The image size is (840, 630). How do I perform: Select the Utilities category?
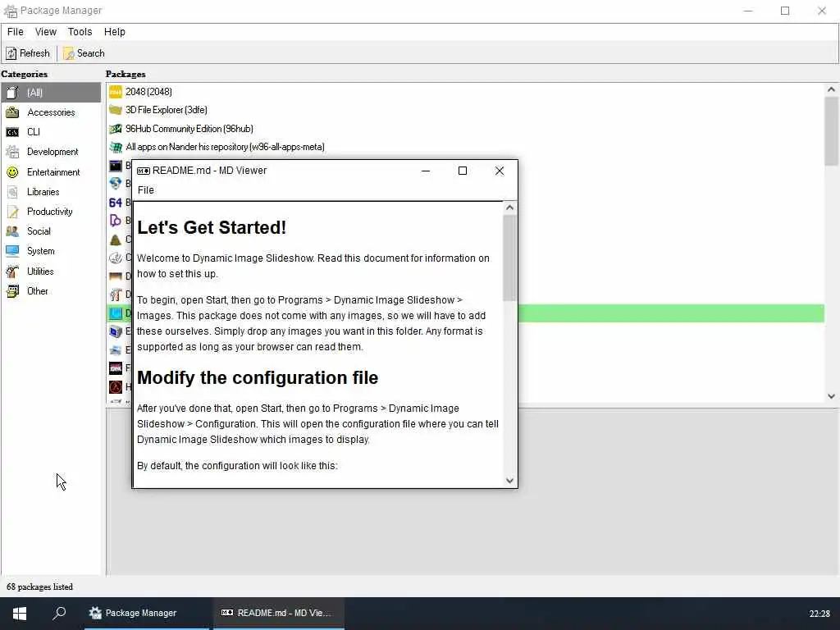click(51, 271)
